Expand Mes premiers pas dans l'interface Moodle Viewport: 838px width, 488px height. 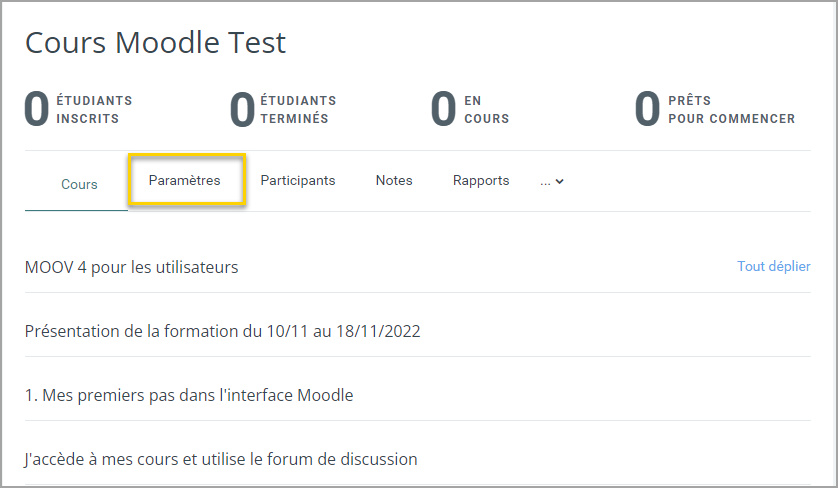click(189, 395)
